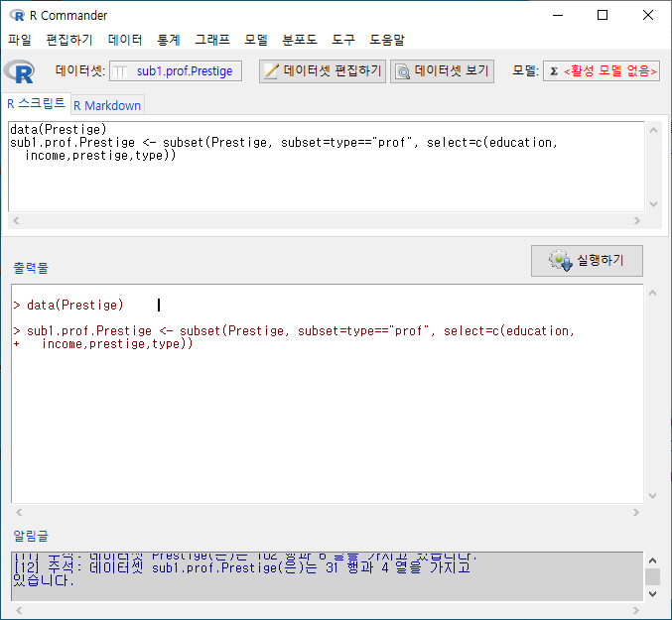This screenshot has height=620, width=672.
Task: Click the 알림글 label
Action: [x=31, y=536]
